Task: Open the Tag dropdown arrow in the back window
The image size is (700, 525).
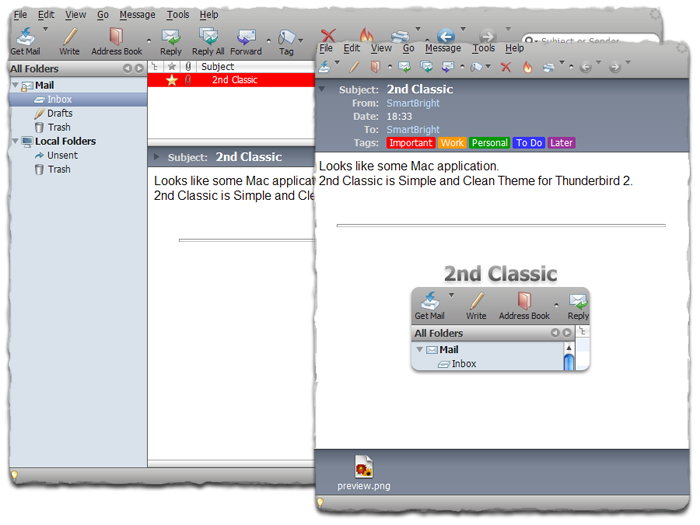Action: coord(301,41)
